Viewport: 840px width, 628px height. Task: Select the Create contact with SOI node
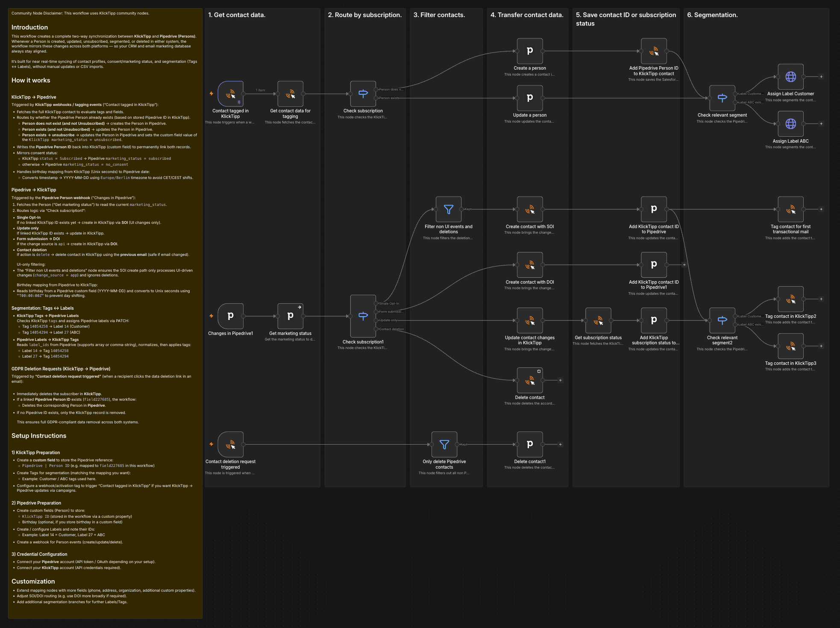pos(529,209)
